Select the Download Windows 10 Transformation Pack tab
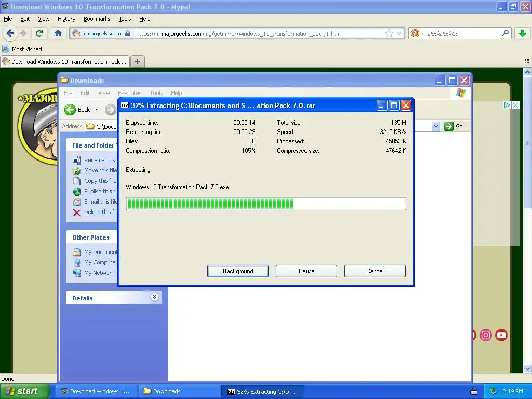The width and height of the screenshot is (532, 399). 65,61
